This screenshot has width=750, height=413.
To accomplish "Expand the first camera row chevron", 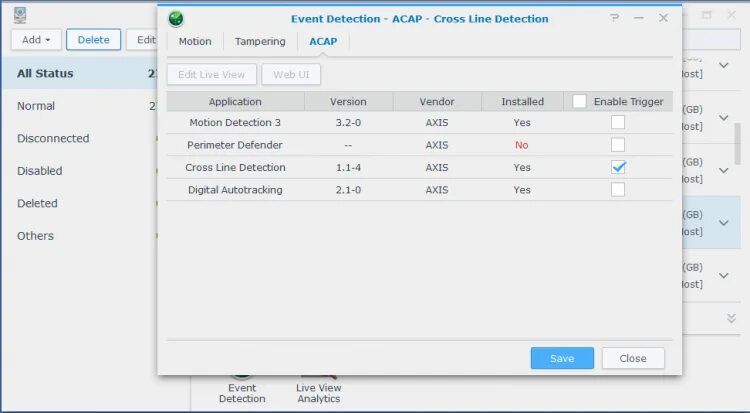I will (724, 65).
